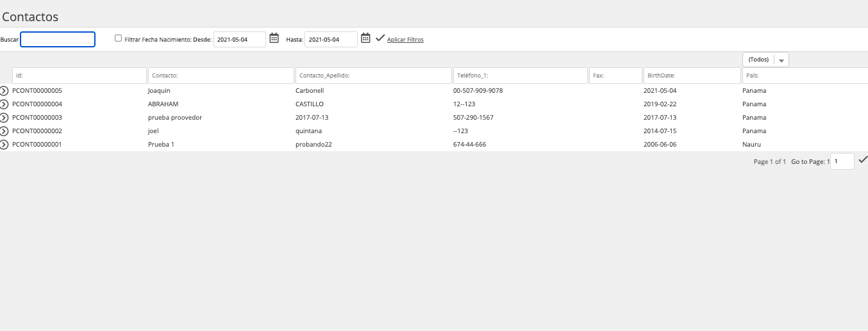This screenshot has width=868, height=331.
Task: Click birth date 2006-06-06
Action: 660,145
